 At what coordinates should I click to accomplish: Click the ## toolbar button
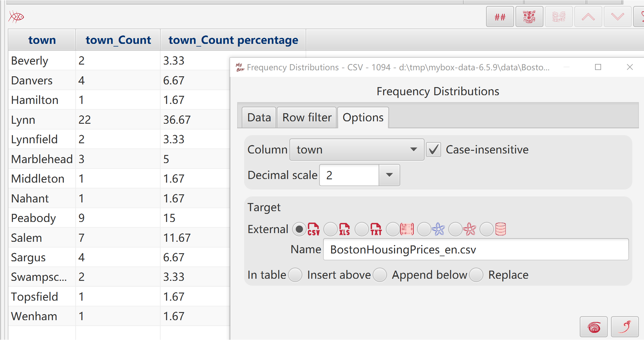tap(500, 17)
